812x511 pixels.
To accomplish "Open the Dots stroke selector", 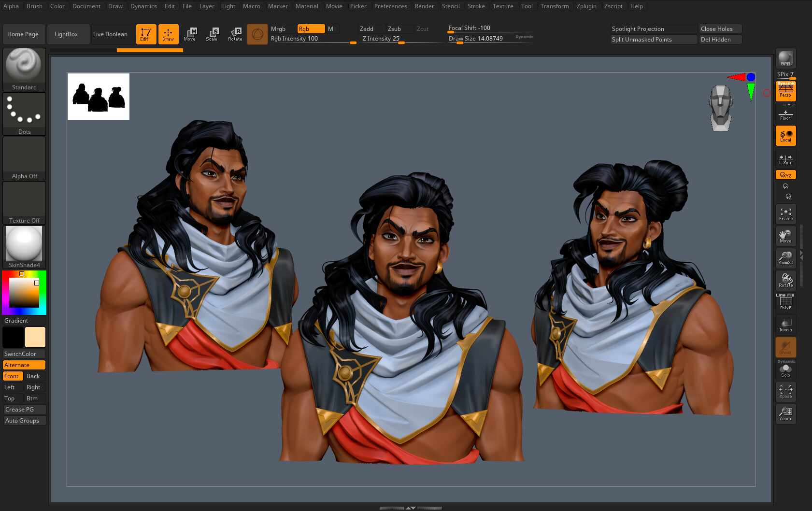I will point(24,114).
